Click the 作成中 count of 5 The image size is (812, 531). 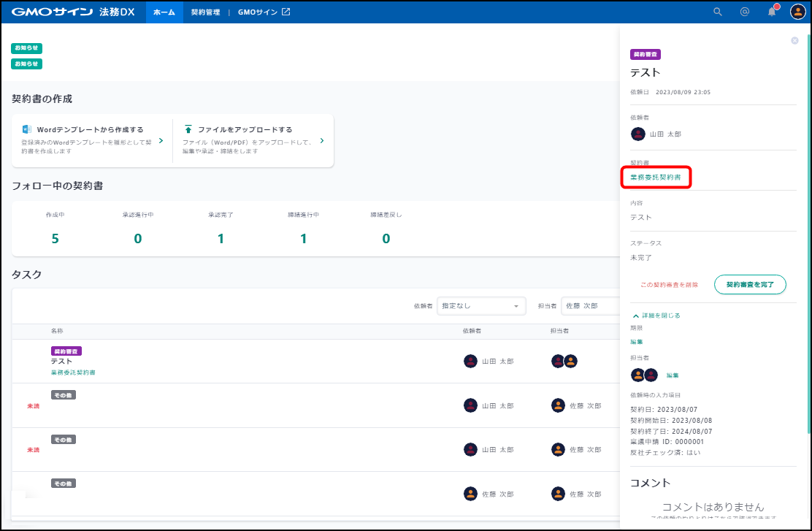pos(55,239)
